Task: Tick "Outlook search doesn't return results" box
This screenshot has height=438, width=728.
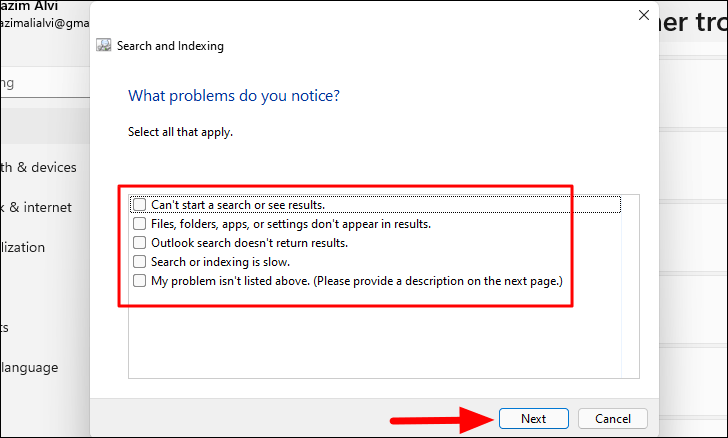Action: tap(139, 243)
